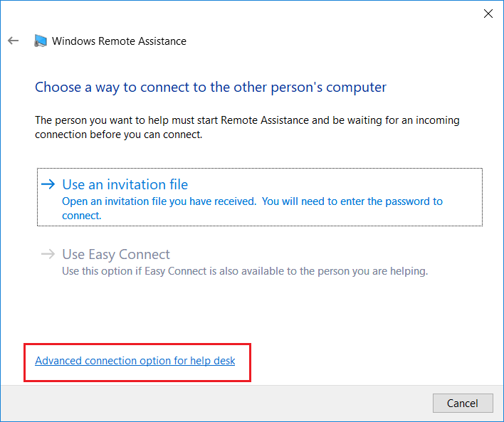Click the red highlight box right of the link
Image resolution: width=504 pixels, height=422 pixels.
[243, 362]
